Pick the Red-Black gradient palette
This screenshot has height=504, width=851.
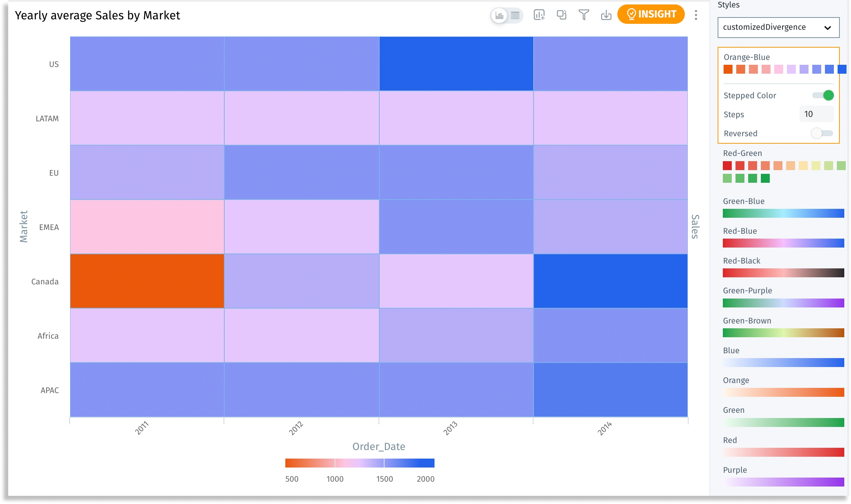(783, 273)
